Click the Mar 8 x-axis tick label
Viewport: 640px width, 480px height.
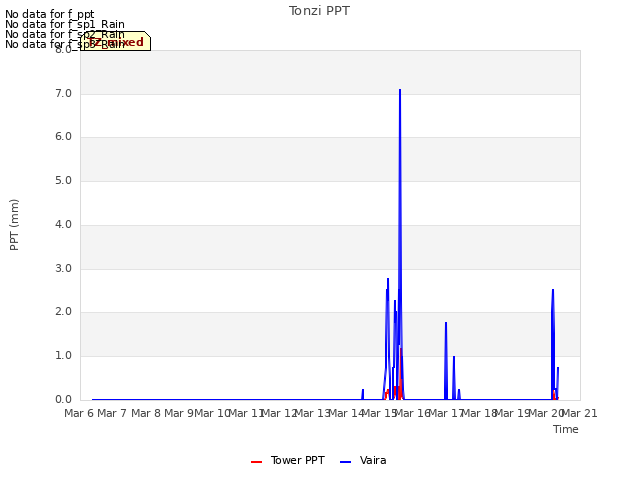(145, 413)
